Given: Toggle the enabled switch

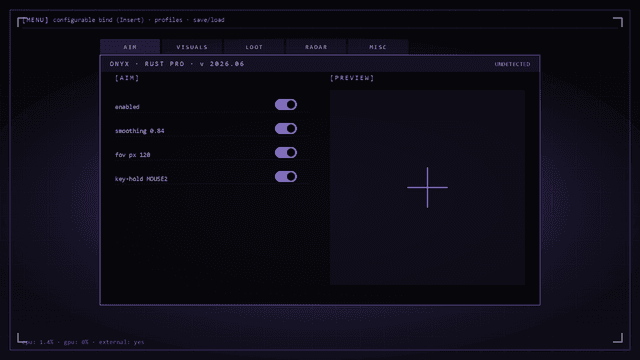Looking at the screenshot, I should pos(286,105).
